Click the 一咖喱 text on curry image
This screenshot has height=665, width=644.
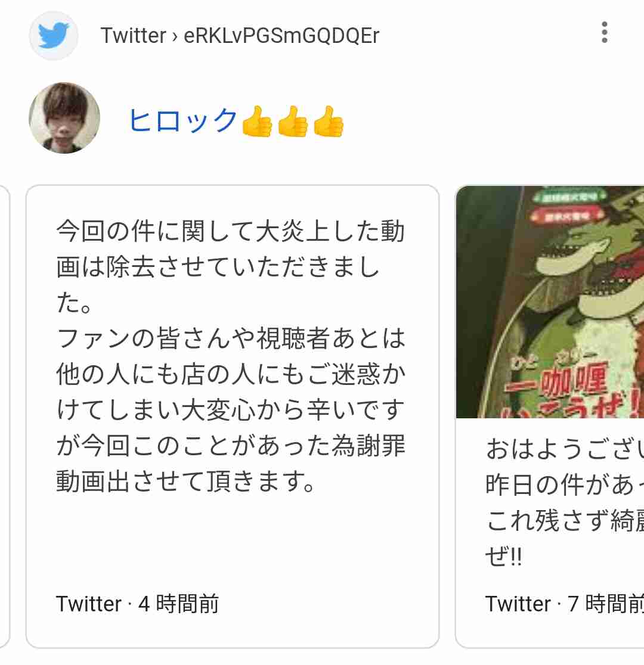coord(557,380)
